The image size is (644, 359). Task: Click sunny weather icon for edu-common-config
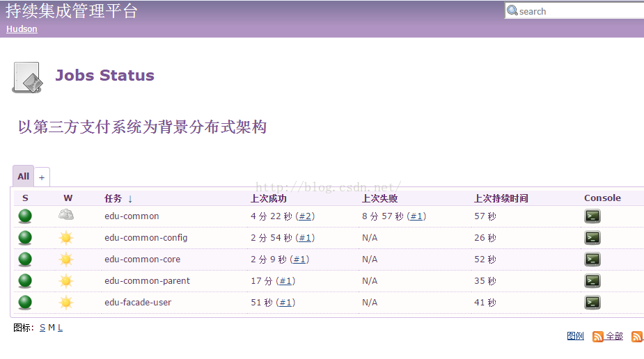point(66,237)
